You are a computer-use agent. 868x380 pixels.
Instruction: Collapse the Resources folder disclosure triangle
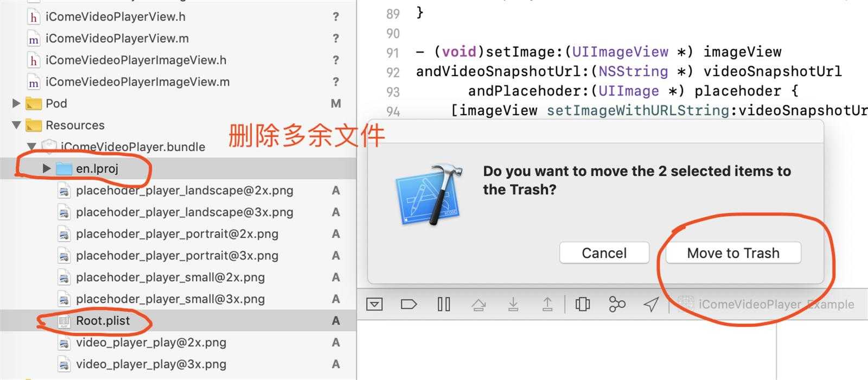(16, 125)
